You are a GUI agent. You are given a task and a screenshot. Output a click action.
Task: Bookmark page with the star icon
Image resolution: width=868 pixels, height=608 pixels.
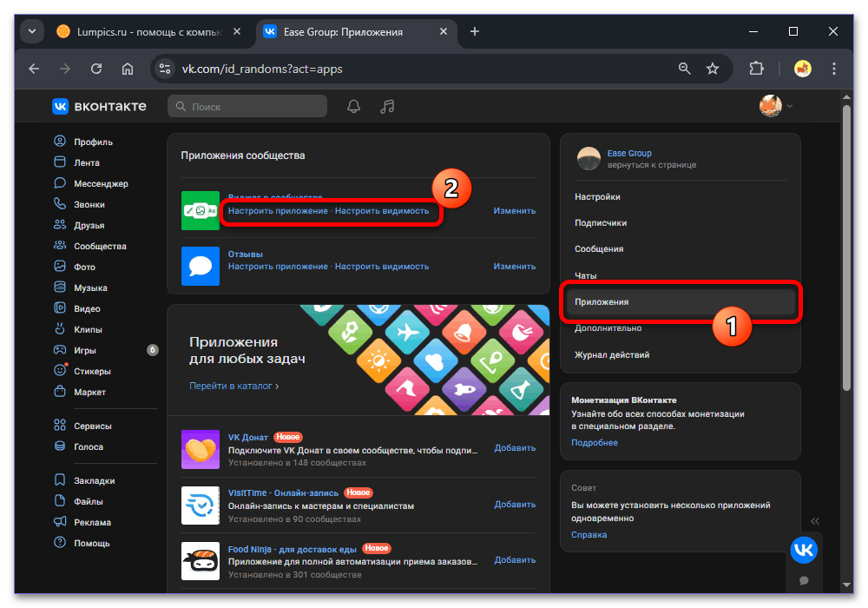click(x=713, y=69)
